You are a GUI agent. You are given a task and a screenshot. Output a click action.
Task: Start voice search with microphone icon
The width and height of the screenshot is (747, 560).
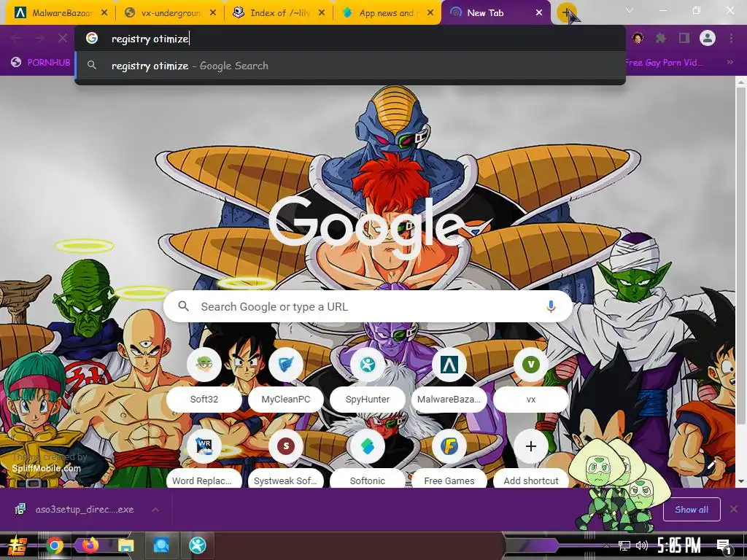click(551, 307)
